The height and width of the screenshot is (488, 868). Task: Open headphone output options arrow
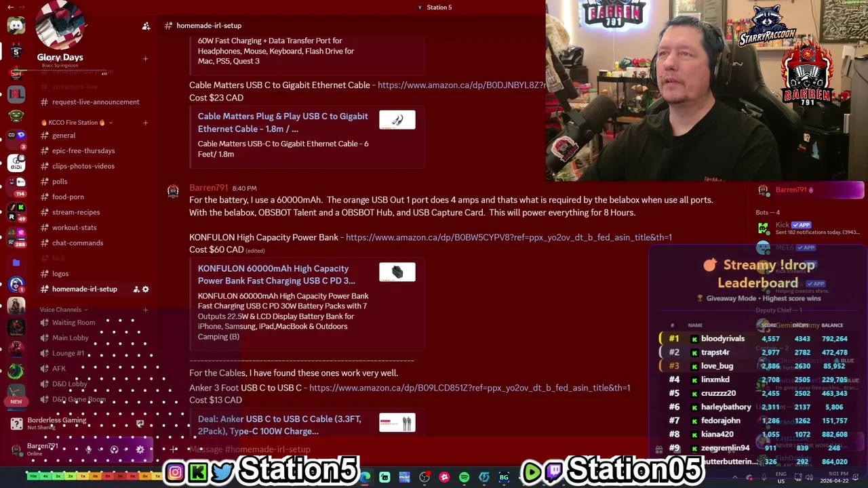click(125, 449)
